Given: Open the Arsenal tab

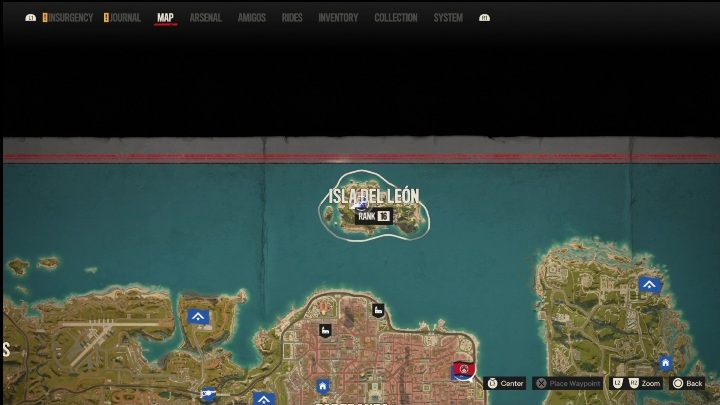Looking at the screenshot, I should click(205, 18).
